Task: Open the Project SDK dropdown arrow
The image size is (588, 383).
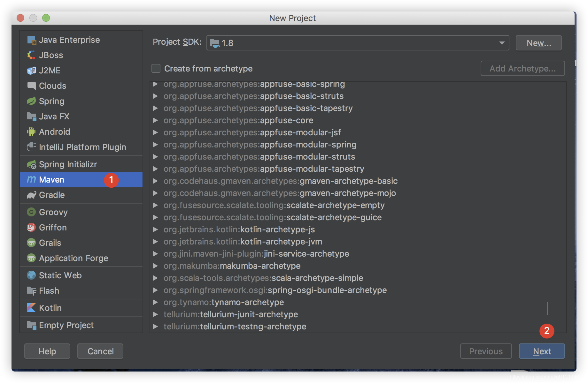Action: point(502,43)
